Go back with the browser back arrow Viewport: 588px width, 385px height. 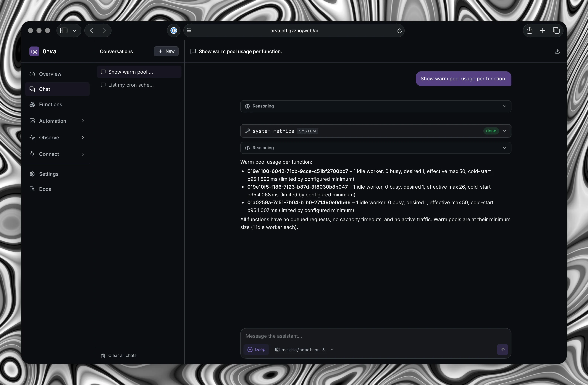click(91, 31)
